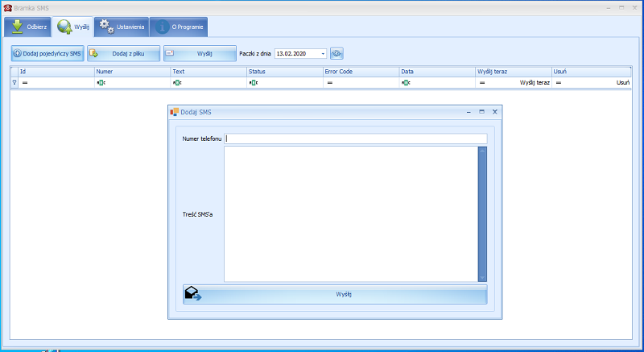
Task: Open the O Programie info tab
Action: coord(179,27)
